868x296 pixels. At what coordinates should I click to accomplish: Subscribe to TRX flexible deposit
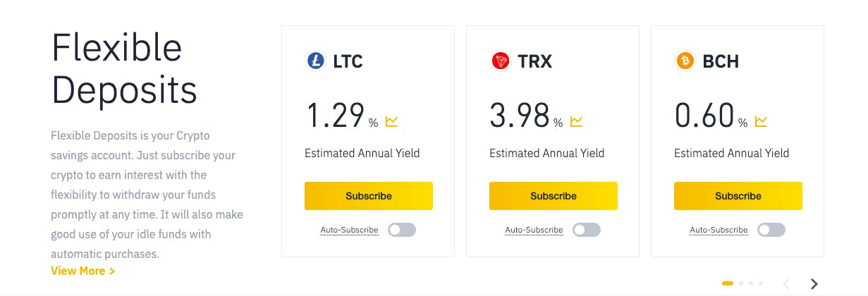point(554,196)
